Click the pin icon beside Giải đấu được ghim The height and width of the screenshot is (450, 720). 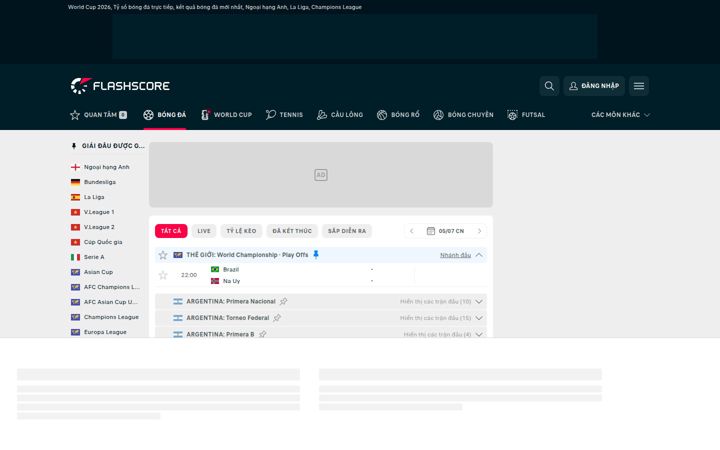click(74, 146)
